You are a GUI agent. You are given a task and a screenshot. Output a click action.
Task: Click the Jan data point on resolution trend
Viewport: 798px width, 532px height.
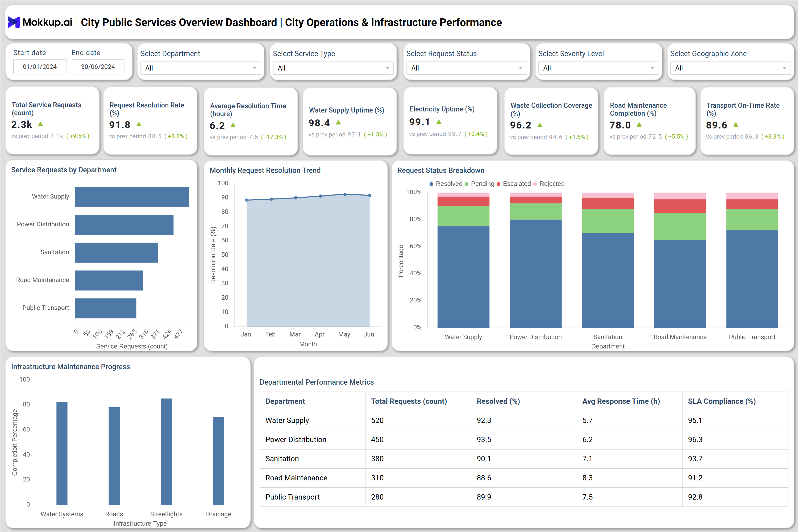247,200
